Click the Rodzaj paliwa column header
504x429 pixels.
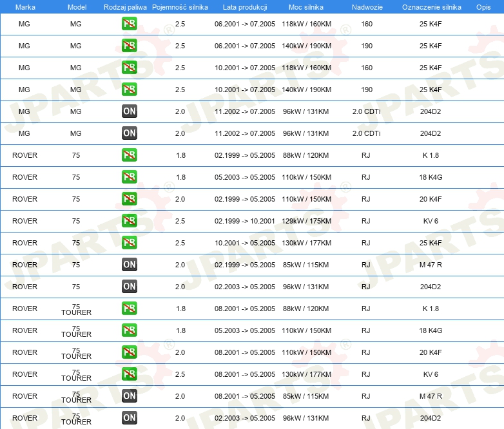125,7
